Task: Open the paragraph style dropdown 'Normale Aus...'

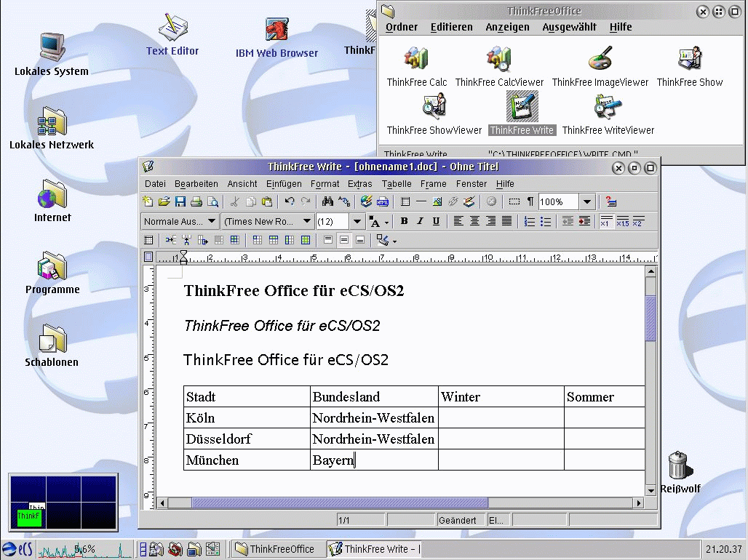Action: click(x=180, y=221)
